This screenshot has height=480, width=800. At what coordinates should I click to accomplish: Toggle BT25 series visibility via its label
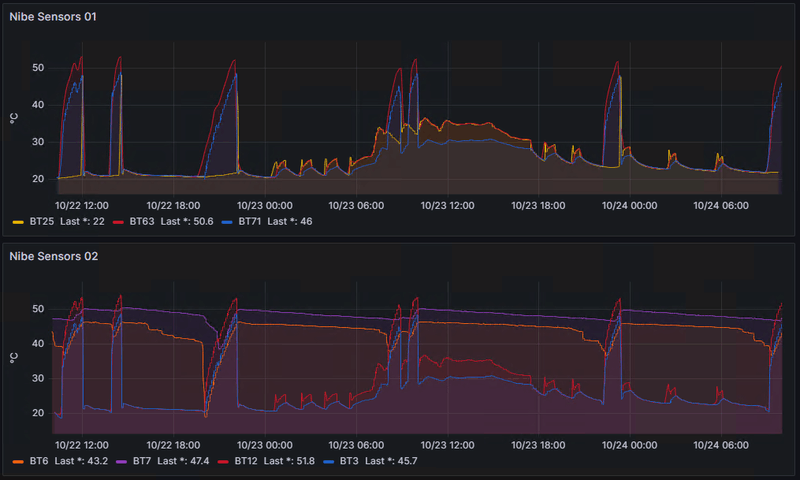point(41,221)
